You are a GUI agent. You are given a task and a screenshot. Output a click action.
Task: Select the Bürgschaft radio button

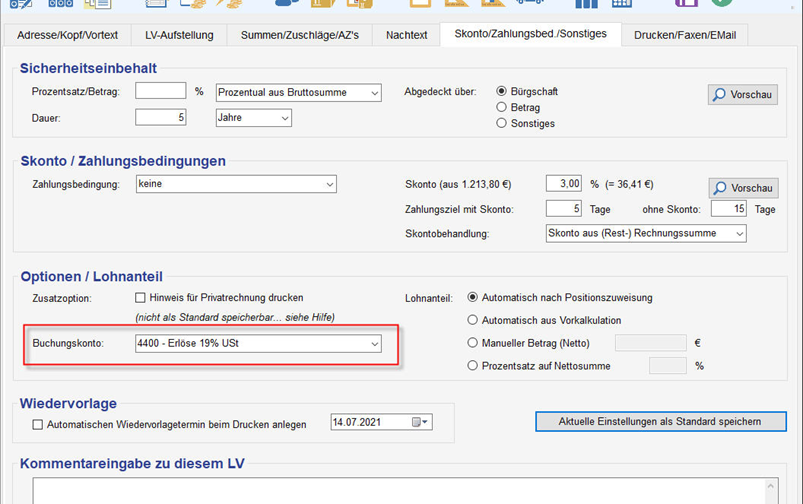click(501, 91)
